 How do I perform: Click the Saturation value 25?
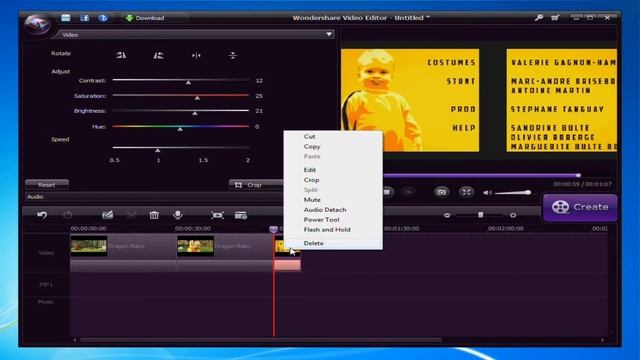coord(259,96)
